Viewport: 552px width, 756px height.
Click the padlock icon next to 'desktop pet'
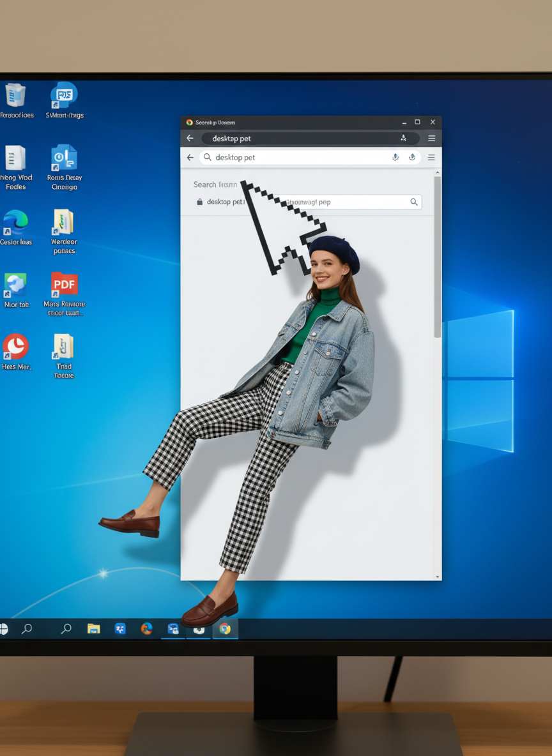(x=200, y=202)
